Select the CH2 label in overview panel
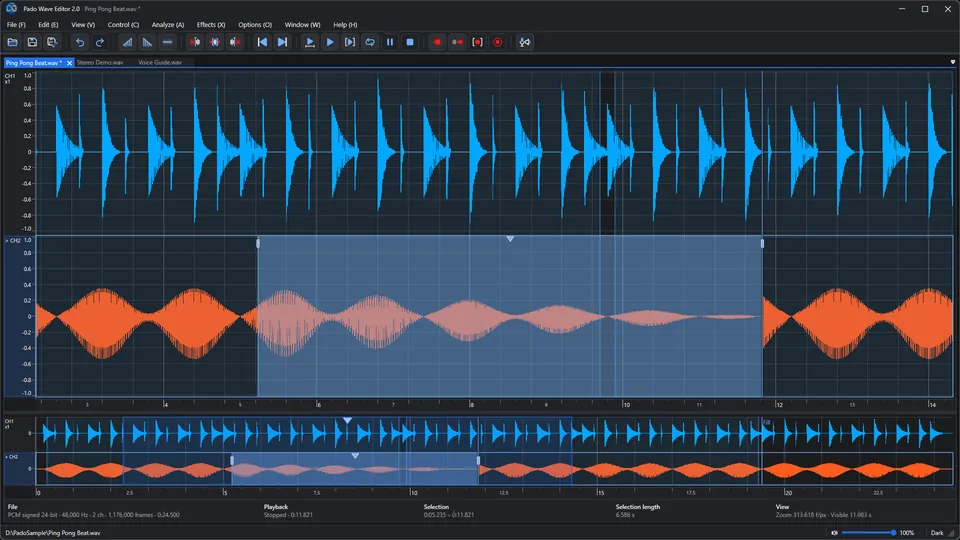 click(13, 457)
